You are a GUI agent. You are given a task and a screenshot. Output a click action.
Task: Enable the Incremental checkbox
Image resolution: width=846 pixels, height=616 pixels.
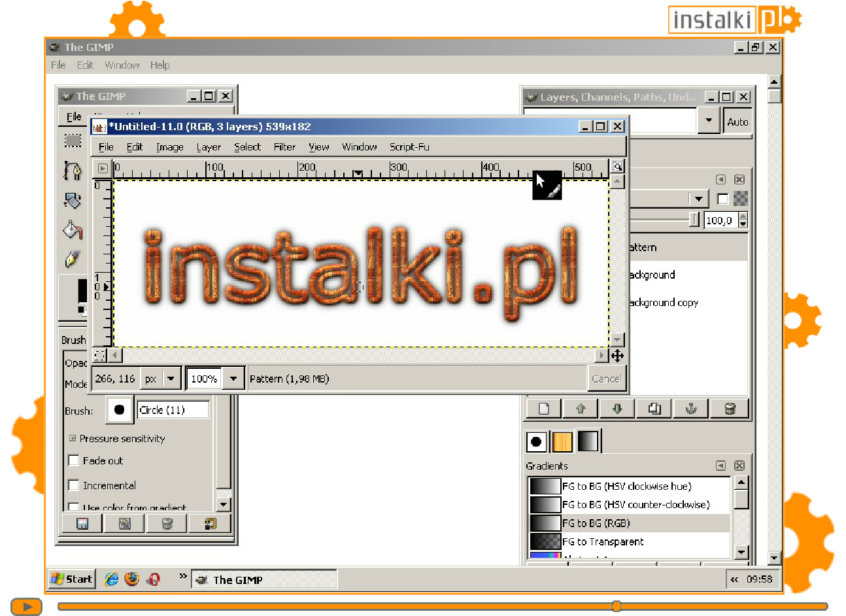(x=74, y=485)
